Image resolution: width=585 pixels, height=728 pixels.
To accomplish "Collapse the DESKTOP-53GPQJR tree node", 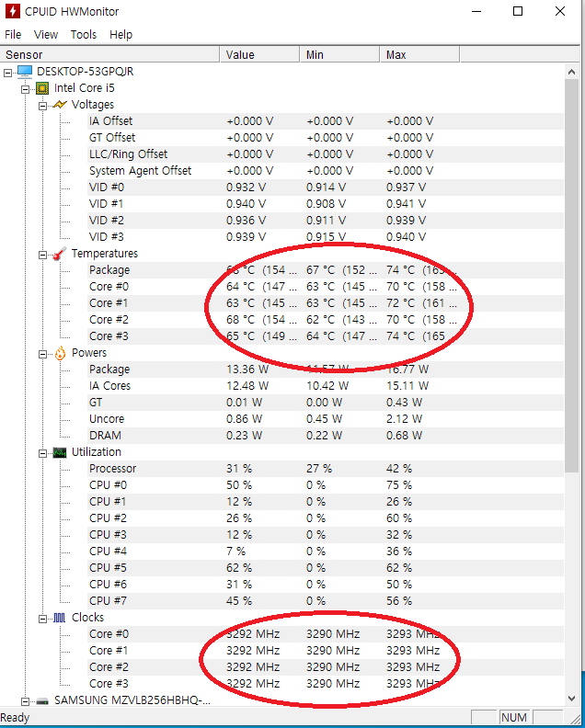I will [x=7, y=73].
